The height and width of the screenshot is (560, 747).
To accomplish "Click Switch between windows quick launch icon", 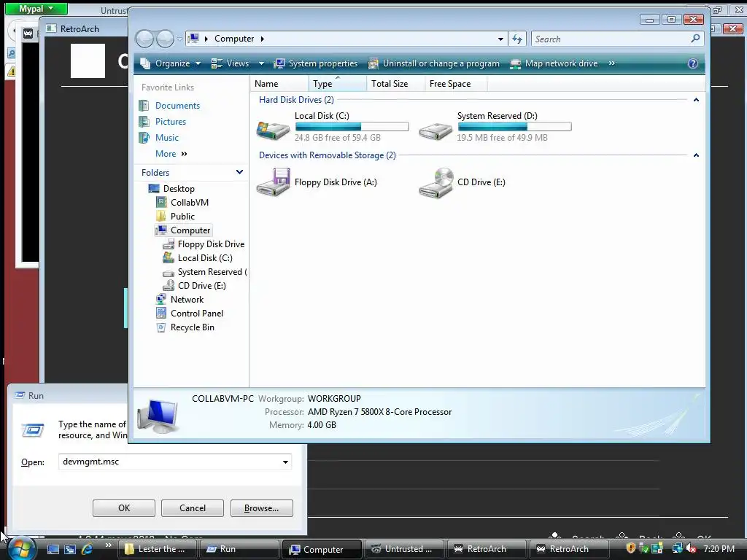I will [x=70, y=549].
